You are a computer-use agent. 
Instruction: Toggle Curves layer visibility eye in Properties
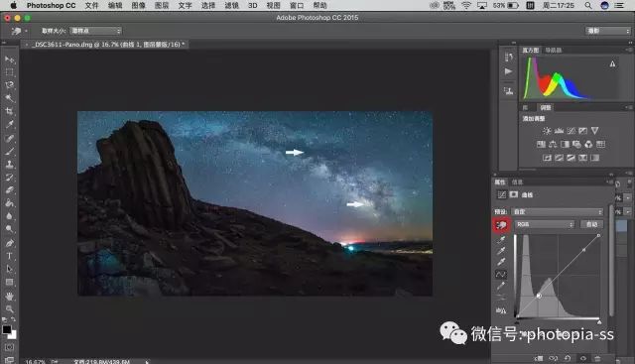tap(582, 358)
